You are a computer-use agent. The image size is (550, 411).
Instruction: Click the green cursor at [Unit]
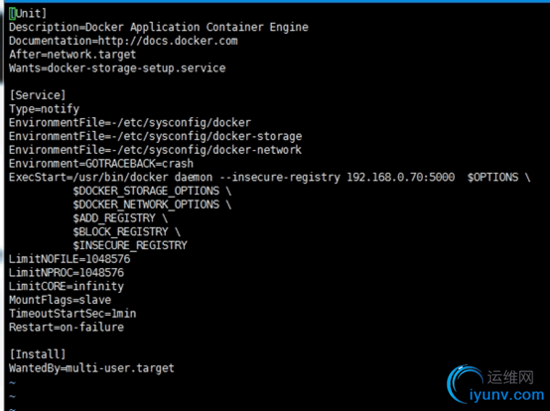pos(13,14)
